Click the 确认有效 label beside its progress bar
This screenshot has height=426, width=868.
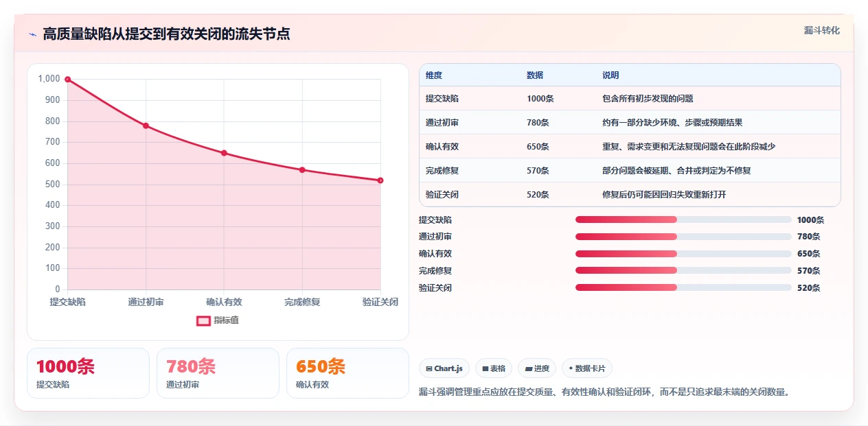(435, 254)
